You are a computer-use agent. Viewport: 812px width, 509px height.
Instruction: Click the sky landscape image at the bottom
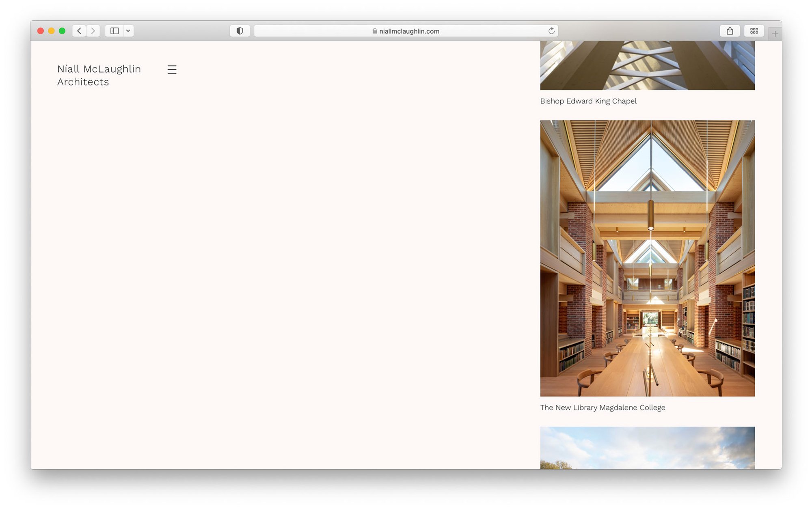pyautogui.click(x=647, y=448)
